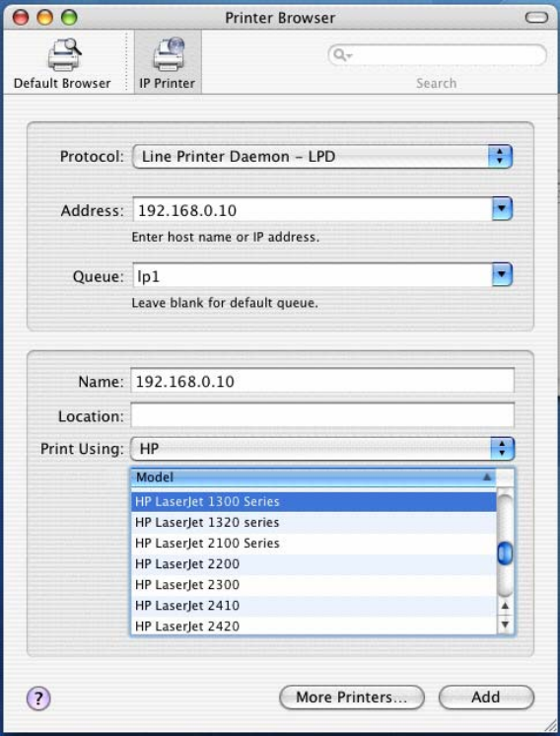The width and height of the screenshot is (560, 736).
Task: Click the toolbar toggle pill button
Action: (536, 18)
